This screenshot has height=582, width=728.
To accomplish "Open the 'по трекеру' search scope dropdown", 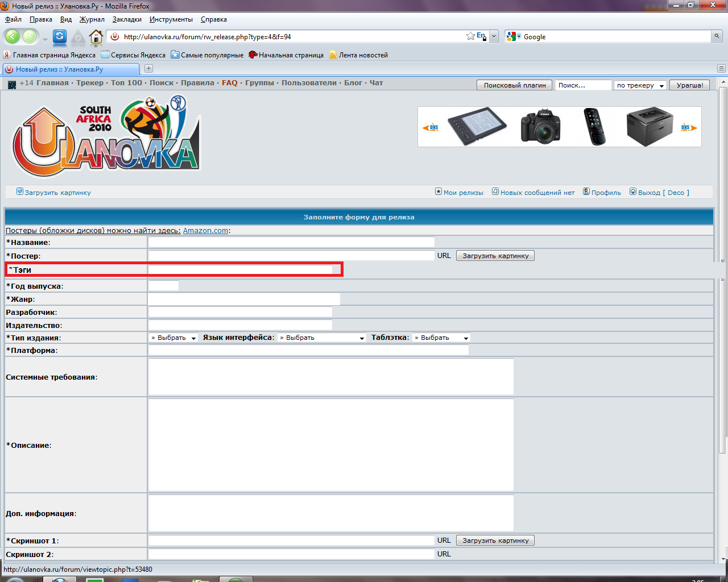I will pyautogui.click(x=640, y=85).
